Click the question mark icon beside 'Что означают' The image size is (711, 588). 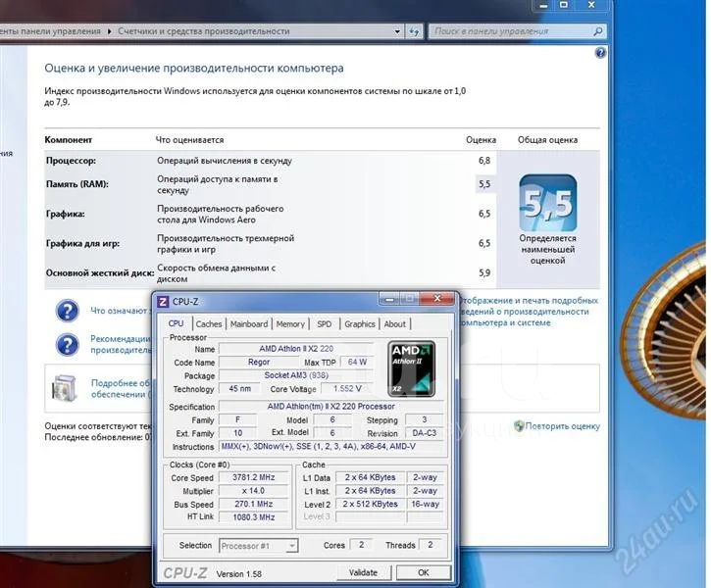coord(67,311)
